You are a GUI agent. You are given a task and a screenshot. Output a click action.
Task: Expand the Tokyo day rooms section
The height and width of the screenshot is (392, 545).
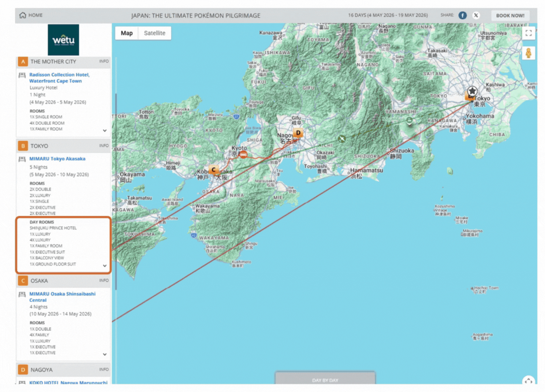[105, 266]
